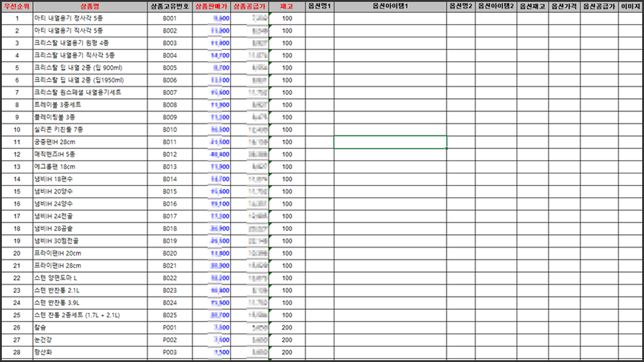The width and height of the screenshot is (644, 362).
Task: Click the highlighted empty cell in row 11
Action: coord(390,142)
